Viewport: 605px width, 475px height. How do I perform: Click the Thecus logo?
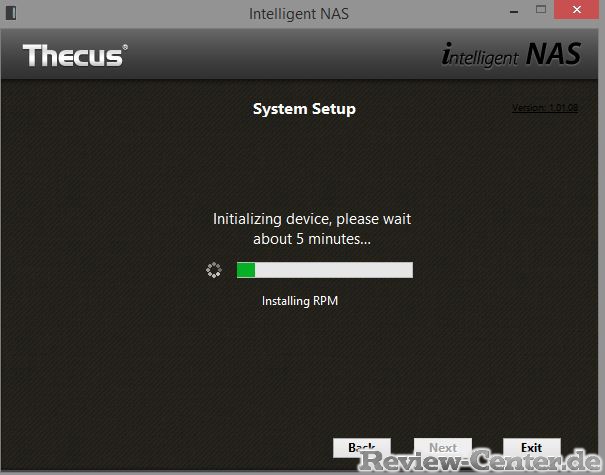(x=75, y=55)
